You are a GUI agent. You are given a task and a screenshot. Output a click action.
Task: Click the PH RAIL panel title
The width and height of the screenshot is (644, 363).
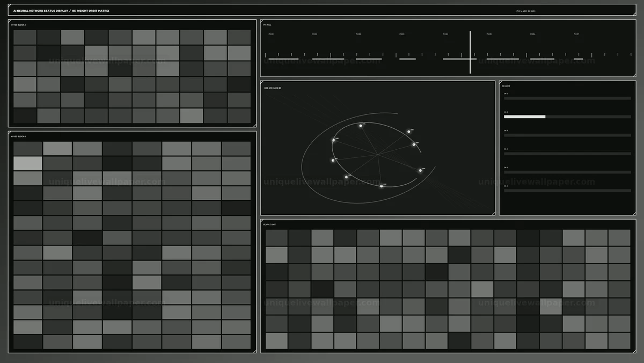(267, 25)
